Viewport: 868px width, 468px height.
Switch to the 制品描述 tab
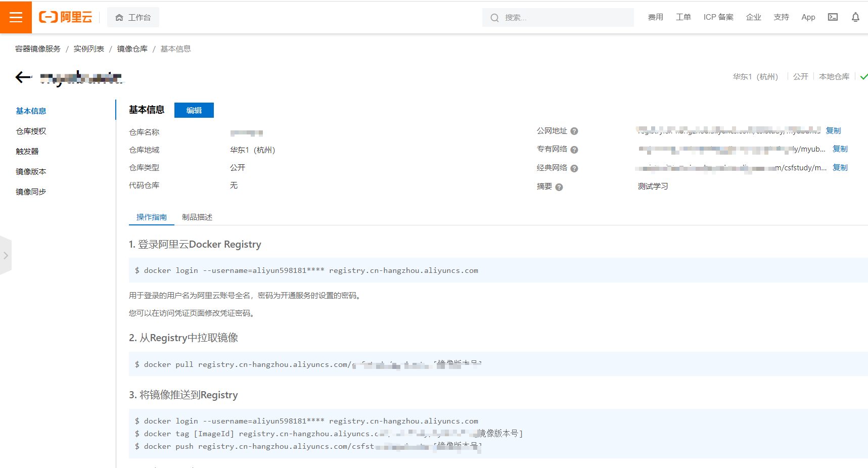[x=197, y=217]
